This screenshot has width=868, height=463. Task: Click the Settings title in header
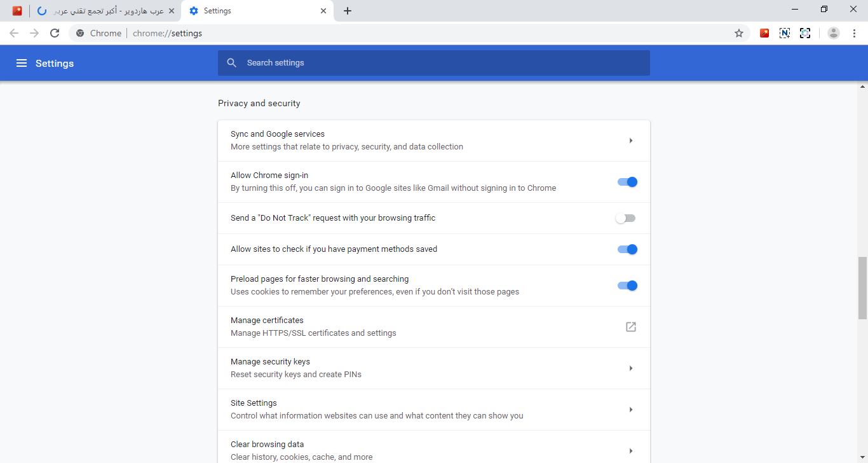point(55,63)
